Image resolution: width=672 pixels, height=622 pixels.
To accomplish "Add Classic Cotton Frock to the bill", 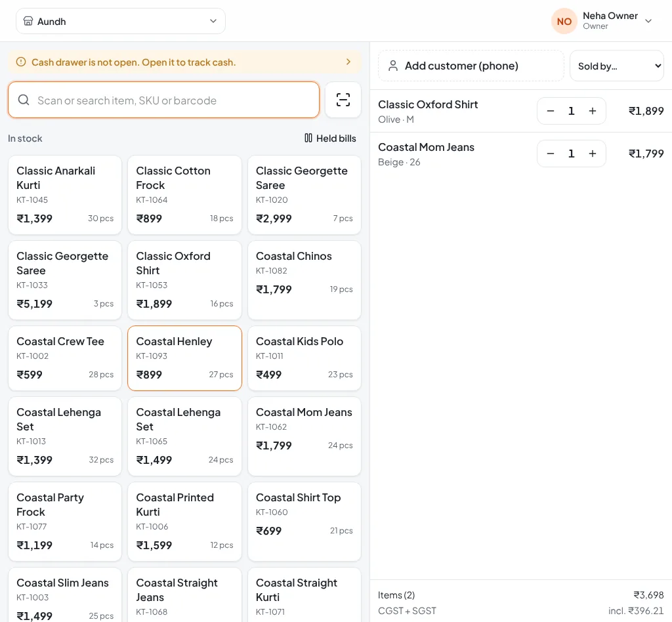I will point(184,195).
